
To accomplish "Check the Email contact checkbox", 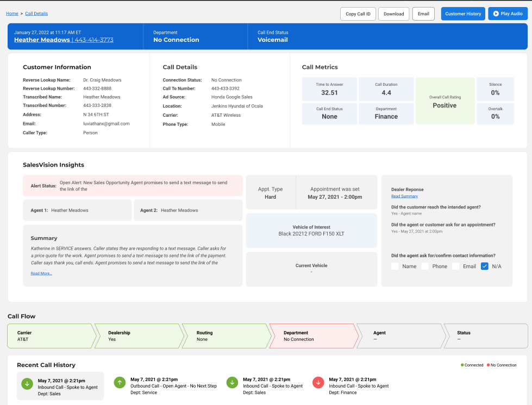I will [455, 266].
